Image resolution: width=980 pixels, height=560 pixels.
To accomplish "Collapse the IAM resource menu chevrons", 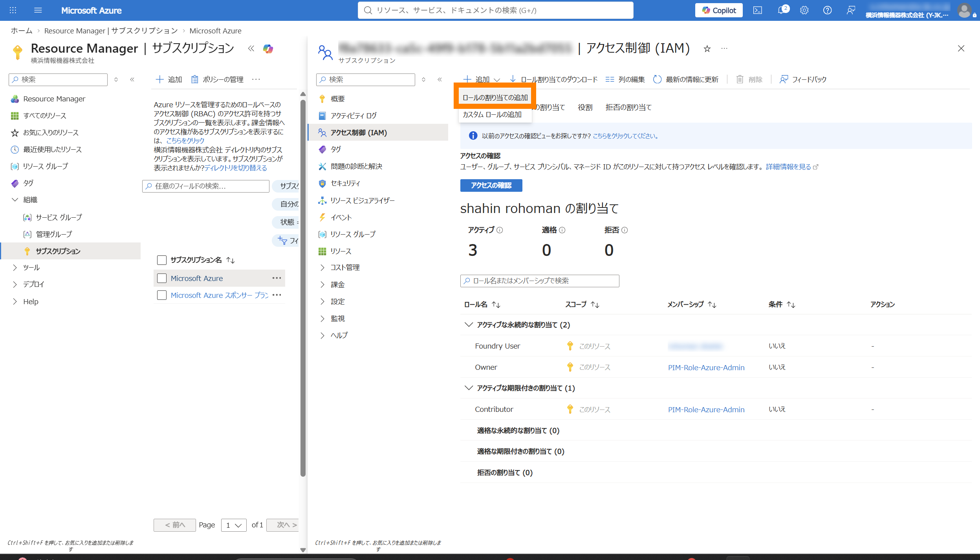I will [x=440, y=79].
